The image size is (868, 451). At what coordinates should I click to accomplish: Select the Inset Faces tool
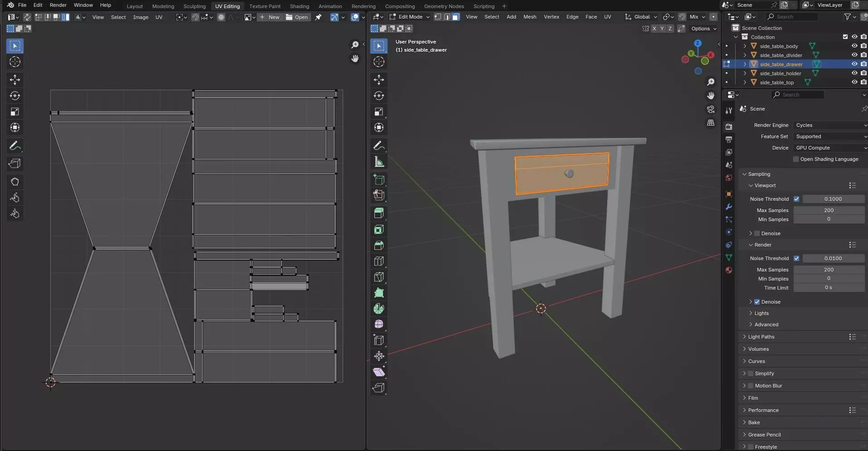(379, 229)
